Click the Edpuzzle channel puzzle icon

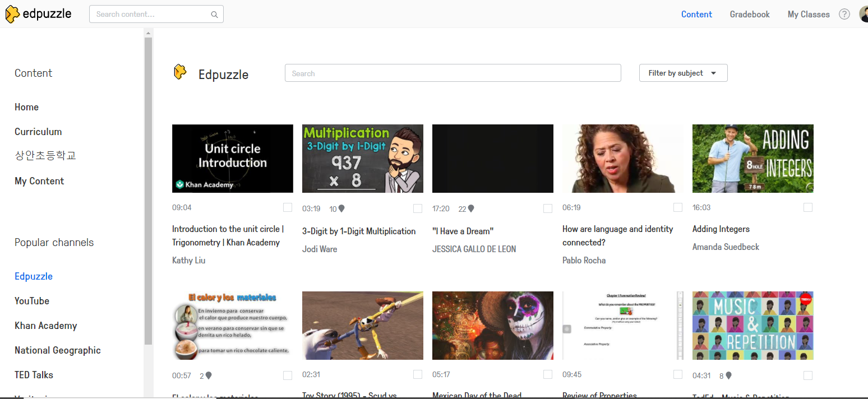point(180,72)
